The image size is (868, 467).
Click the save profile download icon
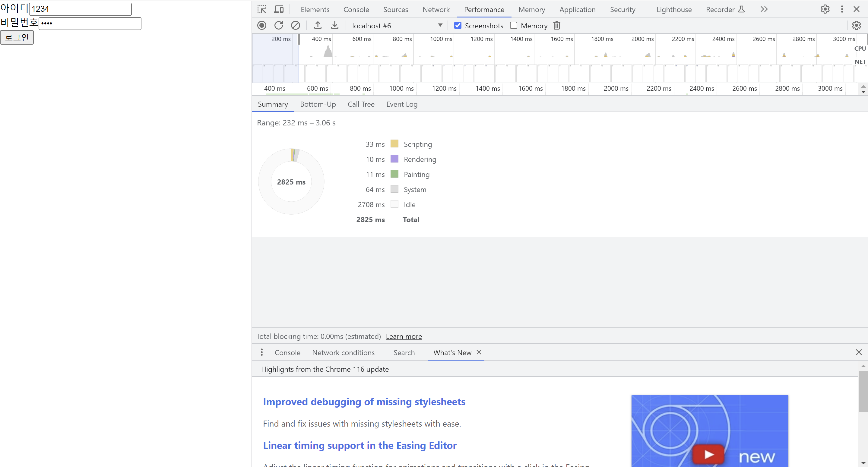point(334,26)
